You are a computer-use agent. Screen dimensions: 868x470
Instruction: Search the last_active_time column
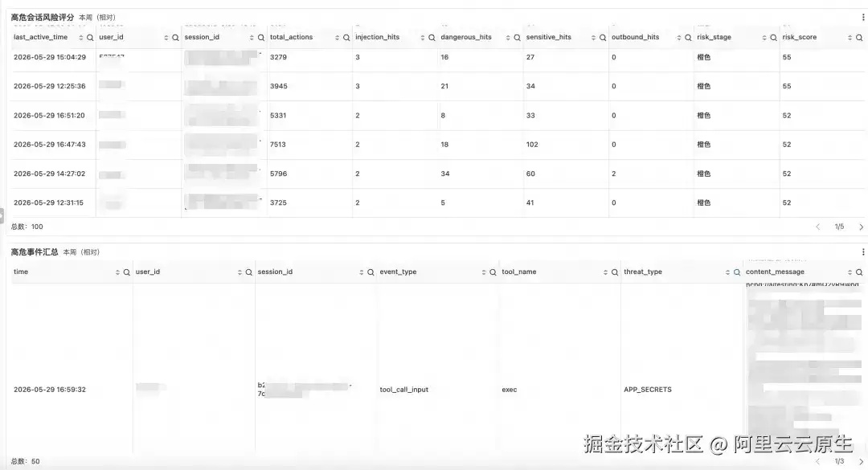(90, 38)
